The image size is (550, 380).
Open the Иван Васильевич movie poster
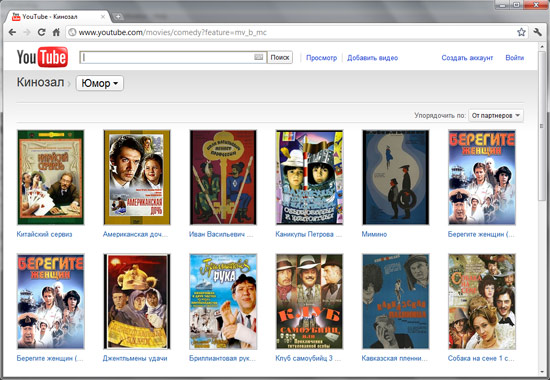click(223, 177)
